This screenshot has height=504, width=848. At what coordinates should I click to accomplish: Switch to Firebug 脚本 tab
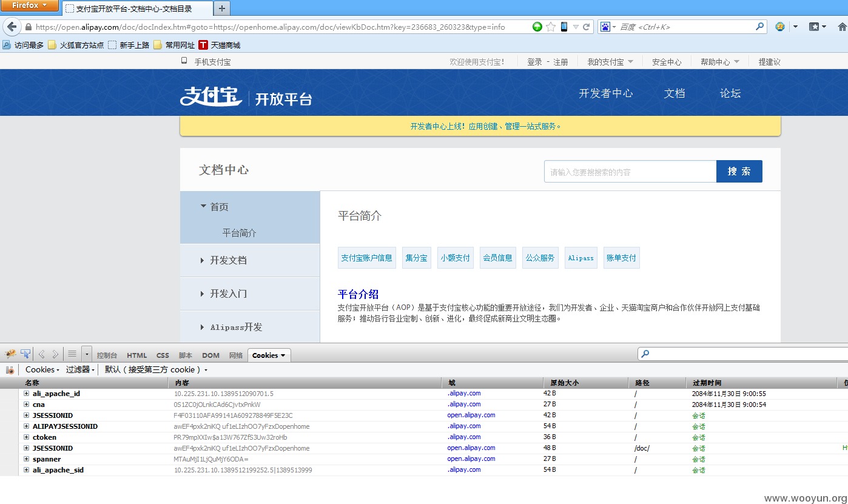pos(186,355)
